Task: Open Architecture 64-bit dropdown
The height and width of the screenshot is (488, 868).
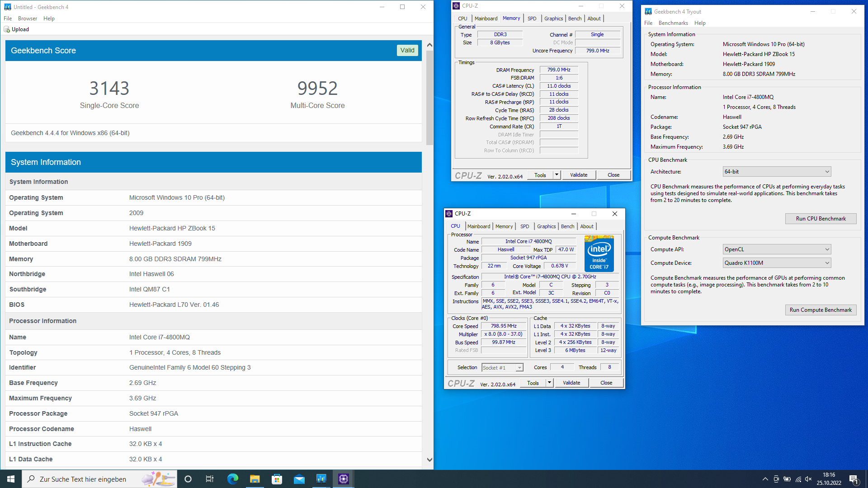Action: [x=777, y=172]
